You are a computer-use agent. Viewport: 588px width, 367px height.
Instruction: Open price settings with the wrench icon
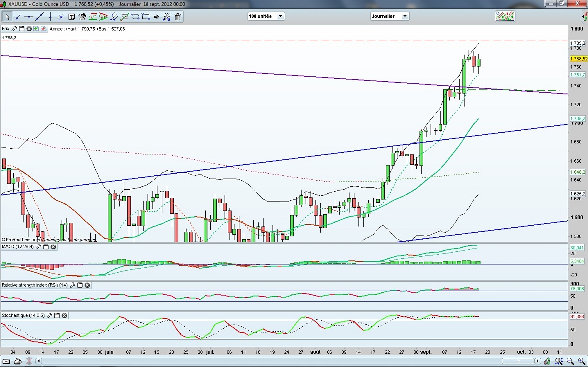click(x=15, y=29)
